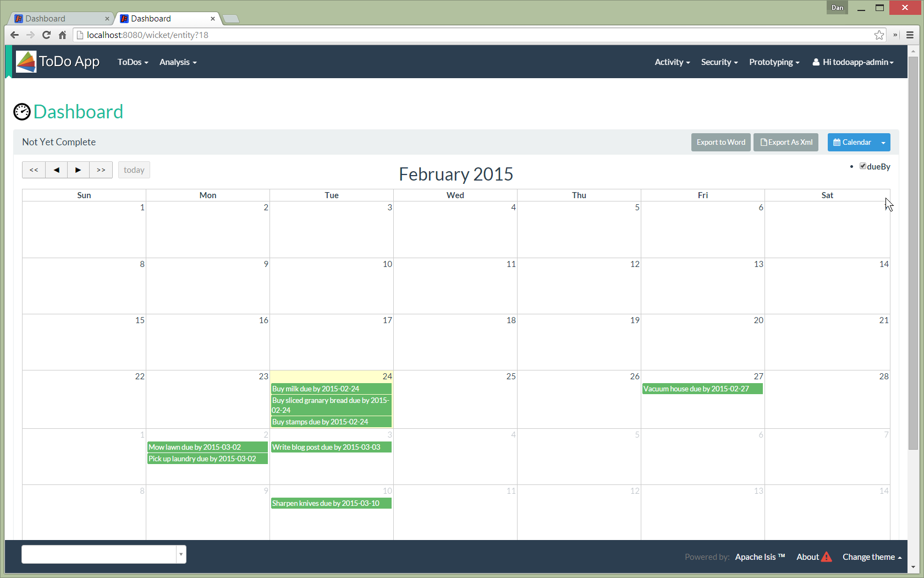924x578 pixels.
Task: Open the Analysis menu
Action: pyautogui.click(x=177, y=62)
